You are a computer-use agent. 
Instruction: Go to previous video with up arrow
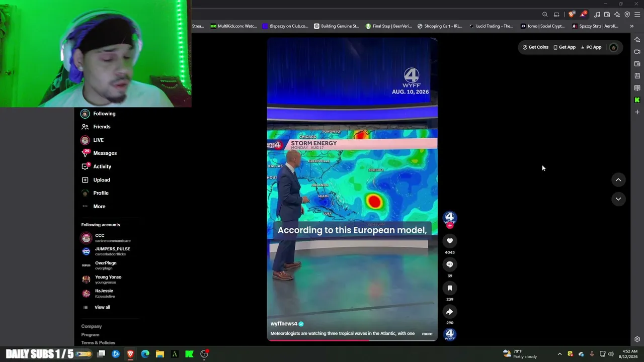coord(618,180)
